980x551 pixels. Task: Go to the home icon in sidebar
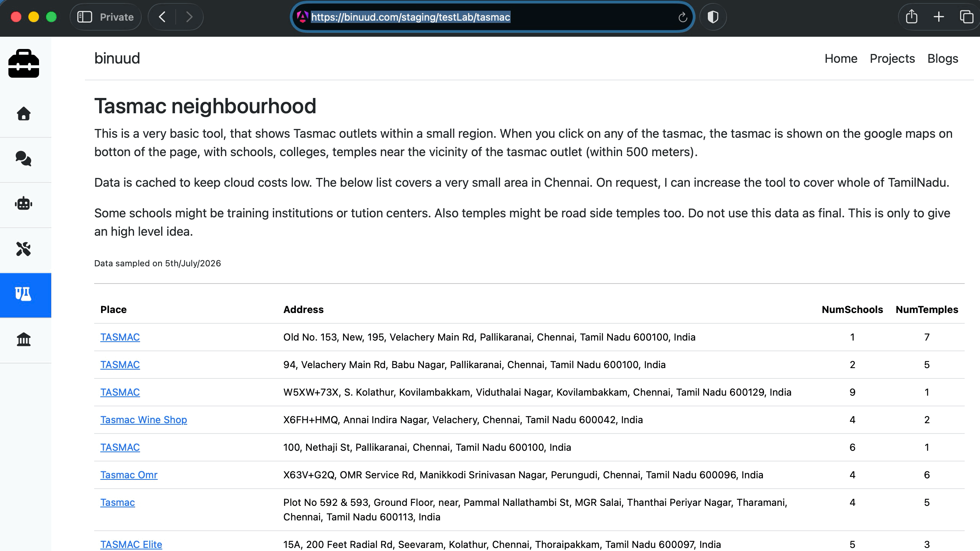coord(24,114)
